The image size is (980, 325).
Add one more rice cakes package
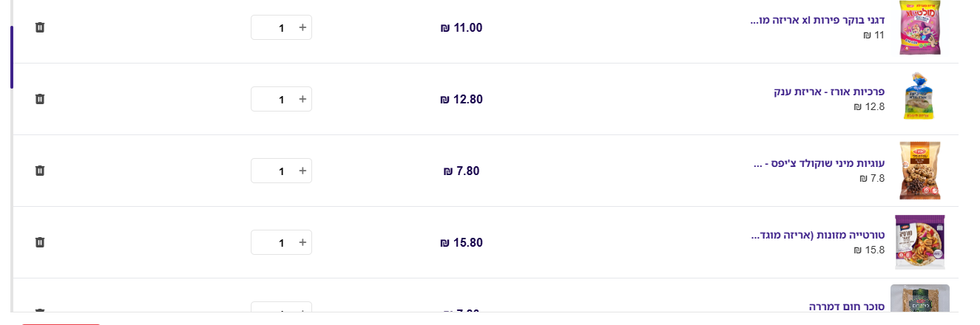coord(302,99)
